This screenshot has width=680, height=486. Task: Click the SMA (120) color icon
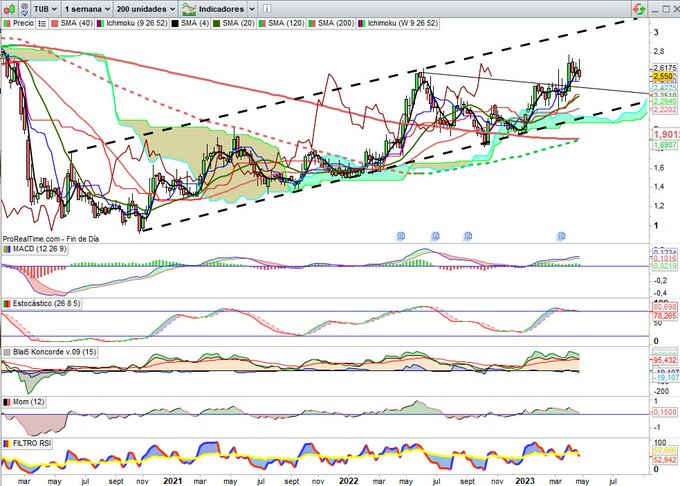pos(262,23)
